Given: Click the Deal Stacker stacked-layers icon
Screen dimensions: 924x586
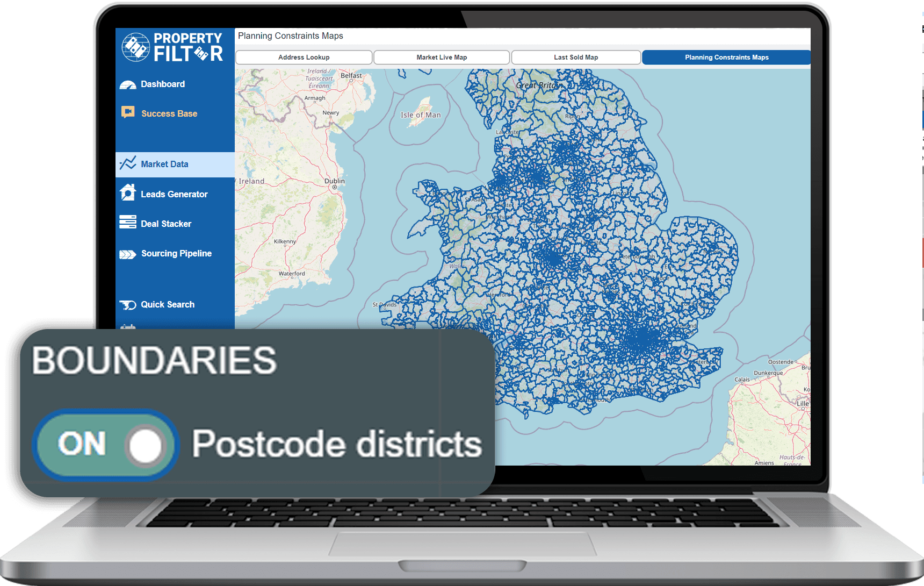Looking at the screenshot, I should pyautogui.click(x=127, y=223).
